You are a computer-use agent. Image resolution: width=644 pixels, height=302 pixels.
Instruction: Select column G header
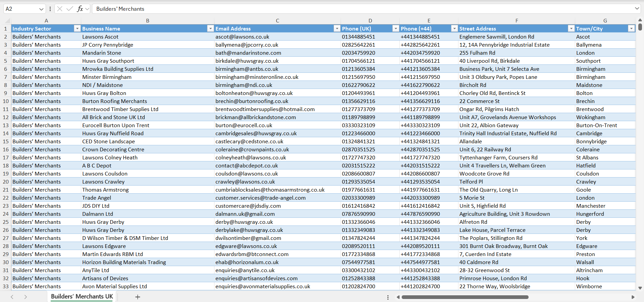(605, 21)
